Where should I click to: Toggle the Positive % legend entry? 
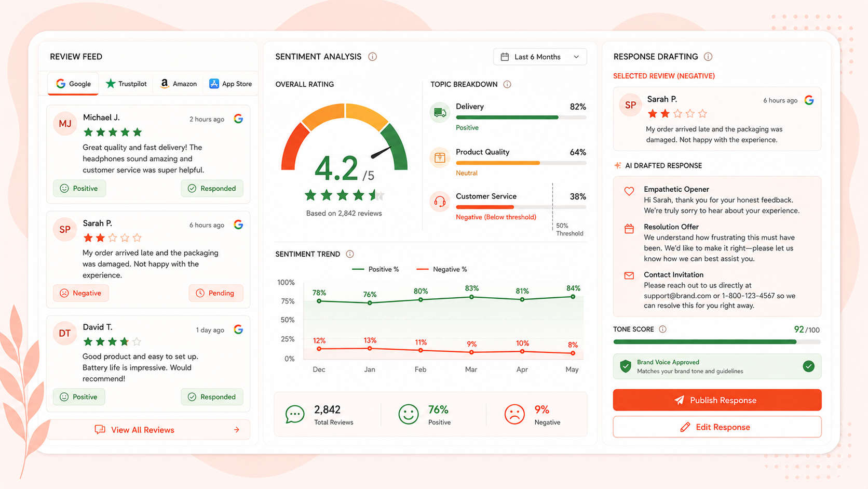tap(375, 269)
